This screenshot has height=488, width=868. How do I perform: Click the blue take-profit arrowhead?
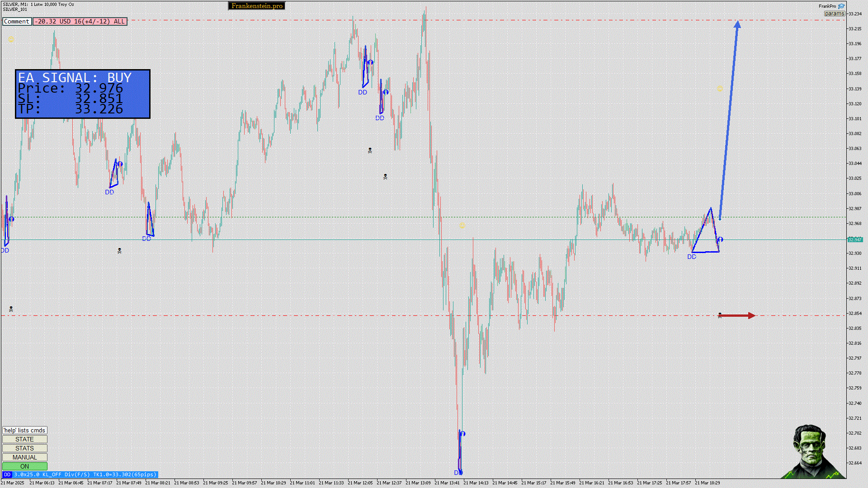pyautogui.click(x=737, y=24)
